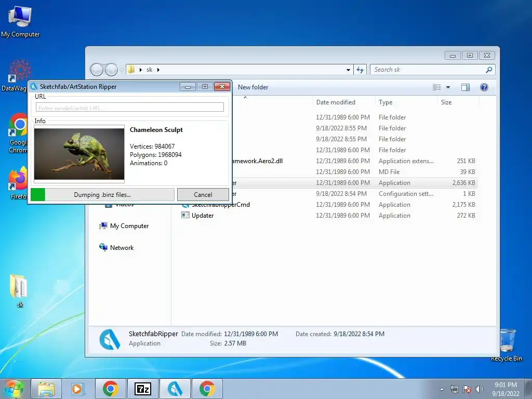Switch to Sketchfab Ripper taskbar button
532x399 pixels.
(x=175, y=389)
